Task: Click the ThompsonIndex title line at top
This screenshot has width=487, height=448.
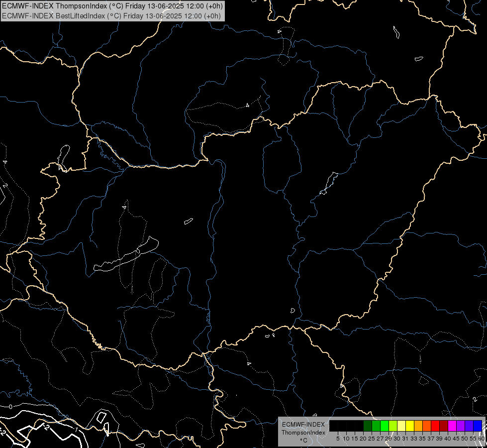Action: click(x=112, y=6)
